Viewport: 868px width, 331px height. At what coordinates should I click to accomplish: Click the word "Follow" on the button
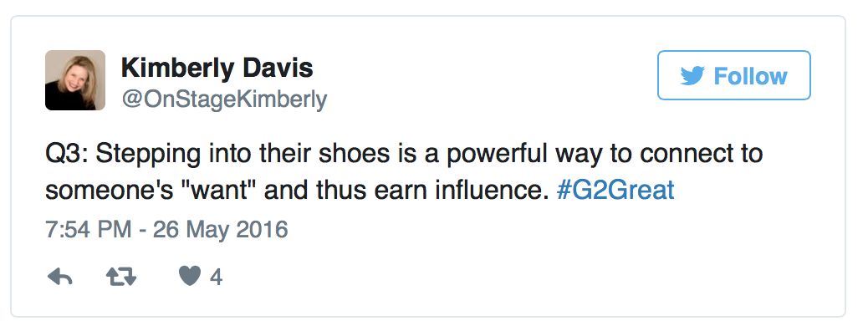coord(750,76)
